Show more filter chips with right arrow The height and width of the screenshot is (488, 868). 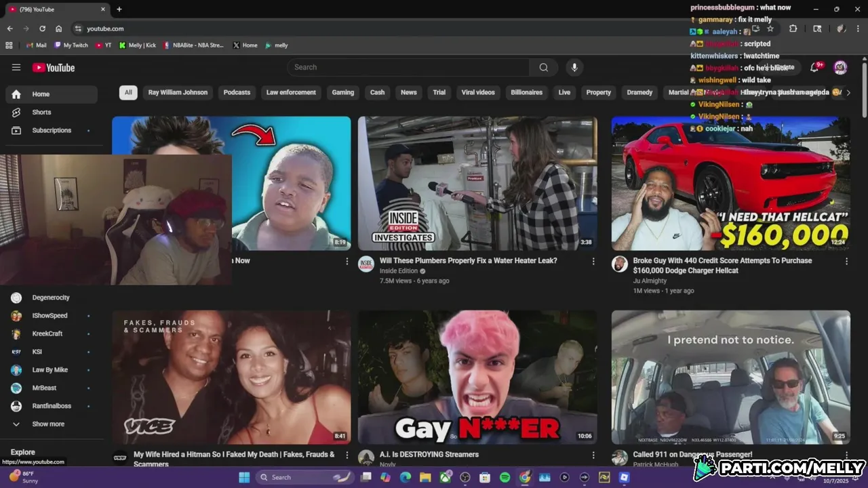(x=848, y=92)
